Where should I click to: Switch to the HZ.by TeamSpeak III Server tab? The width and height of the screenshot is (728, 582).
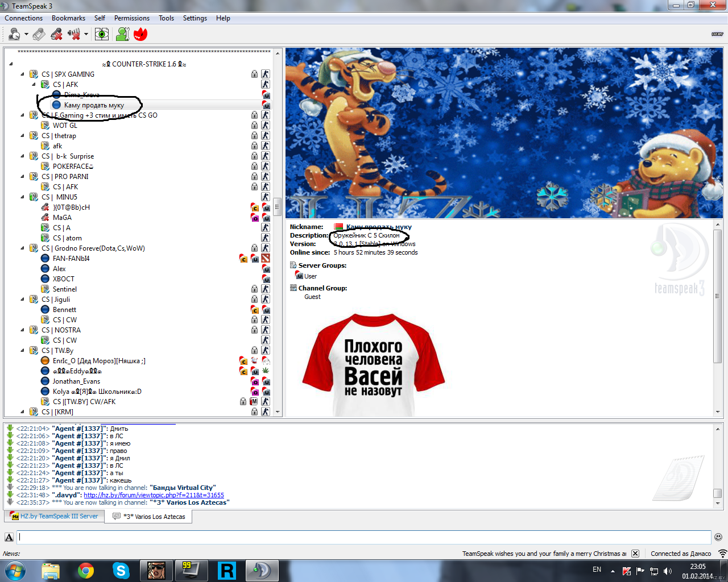pyautogui.click(x=54, y=516)
